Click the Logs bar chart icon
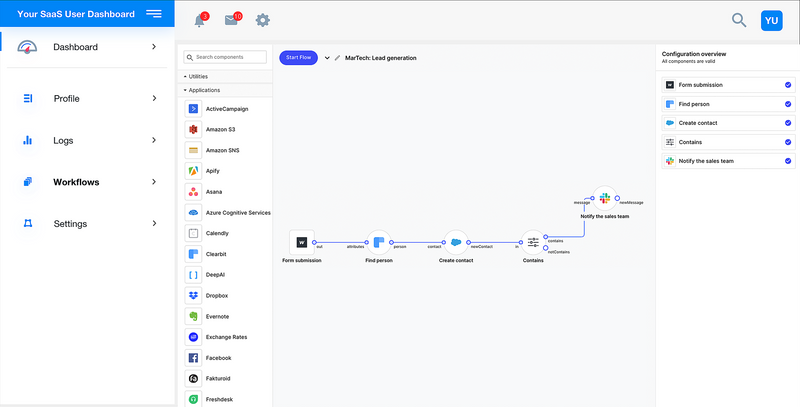 point(28,140)
